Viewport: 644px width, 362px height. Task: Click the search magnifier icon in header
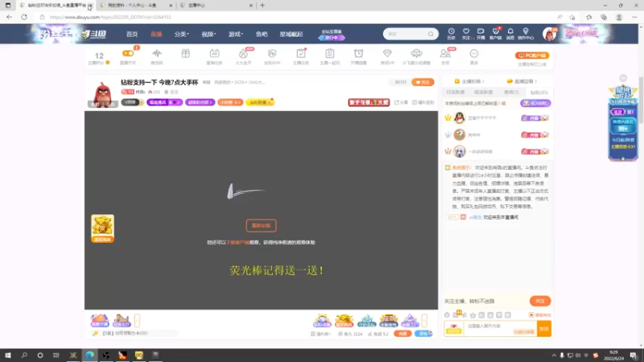431,34
